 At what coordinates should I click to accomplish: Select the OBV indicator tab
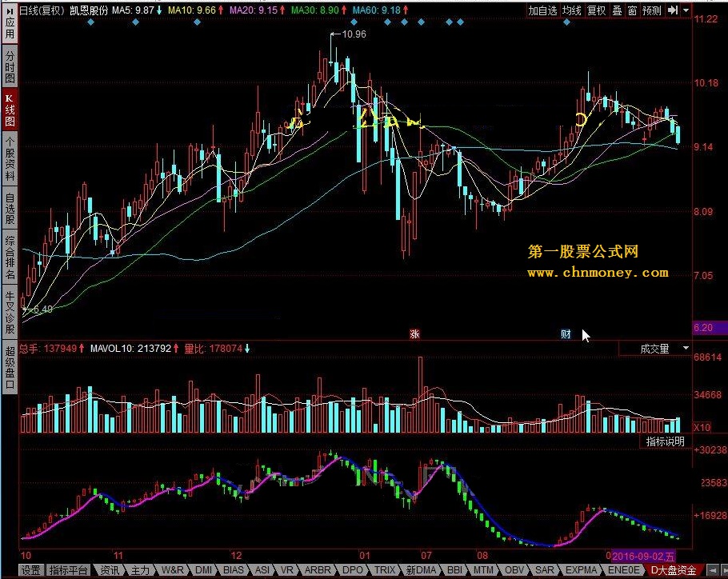coord(514,570)
